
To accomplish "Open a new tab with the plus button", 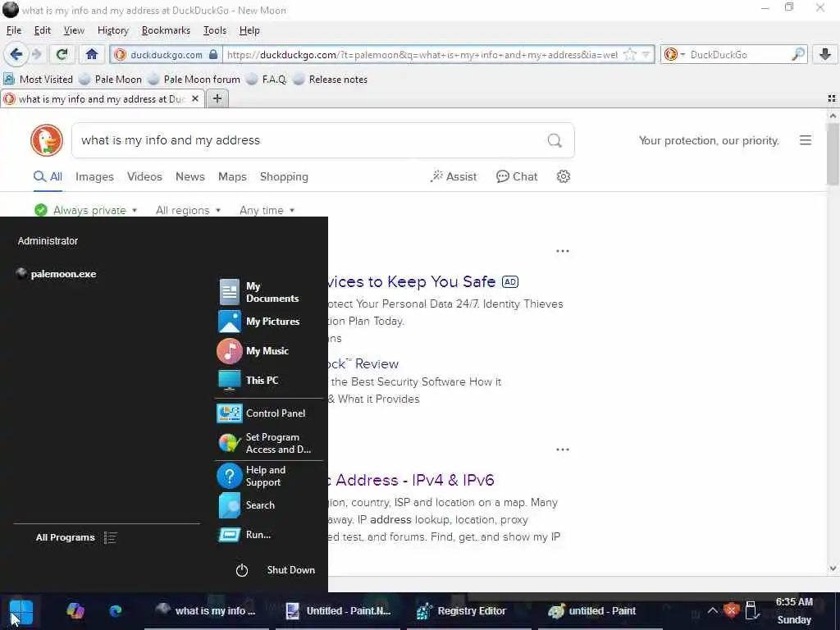I will click(217, 98).
